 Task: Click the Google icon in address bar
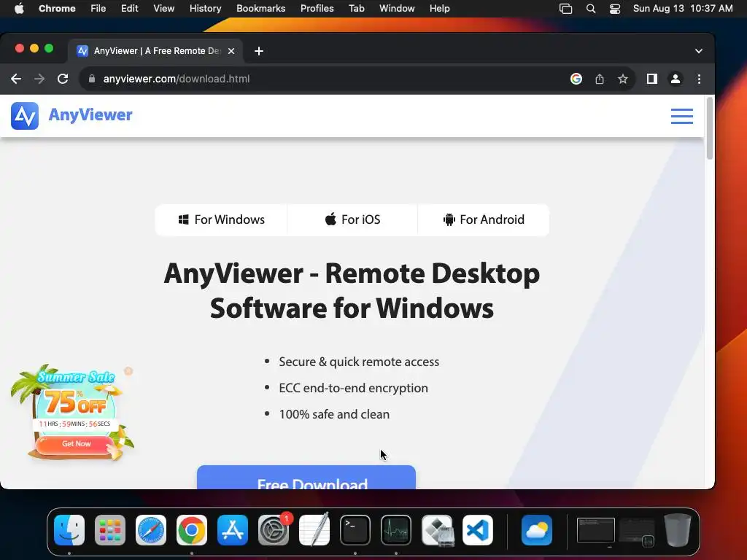tap(576, 79)
